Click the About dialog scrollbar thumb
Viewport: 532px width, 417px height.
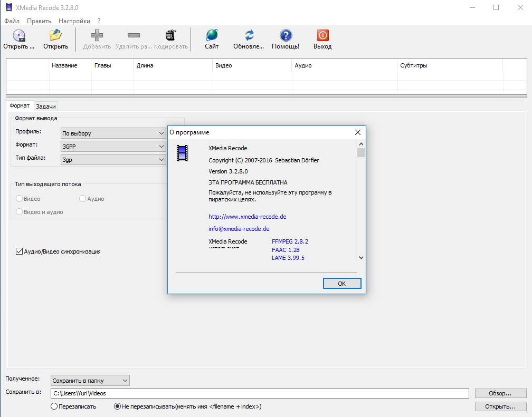tap(361, 152)
